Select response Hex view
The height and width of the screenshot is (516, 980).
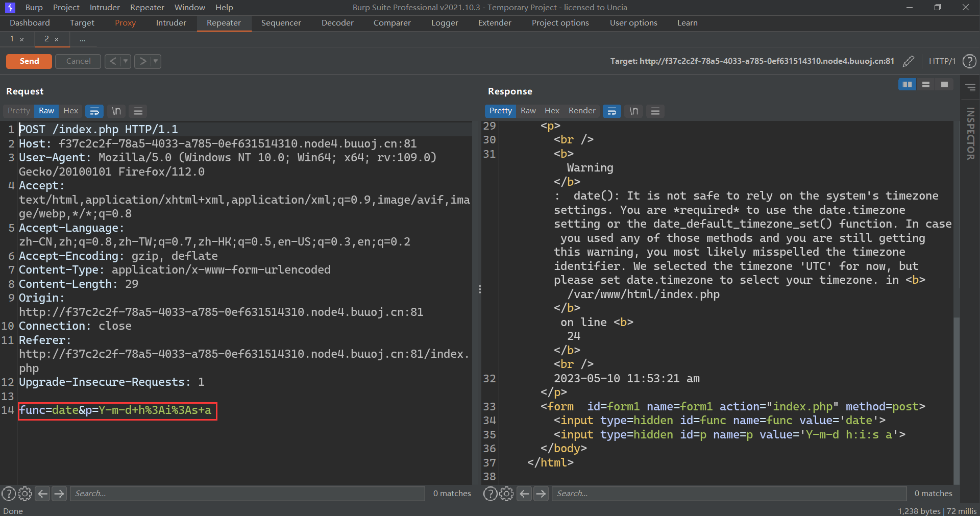(x=552, y=111)
